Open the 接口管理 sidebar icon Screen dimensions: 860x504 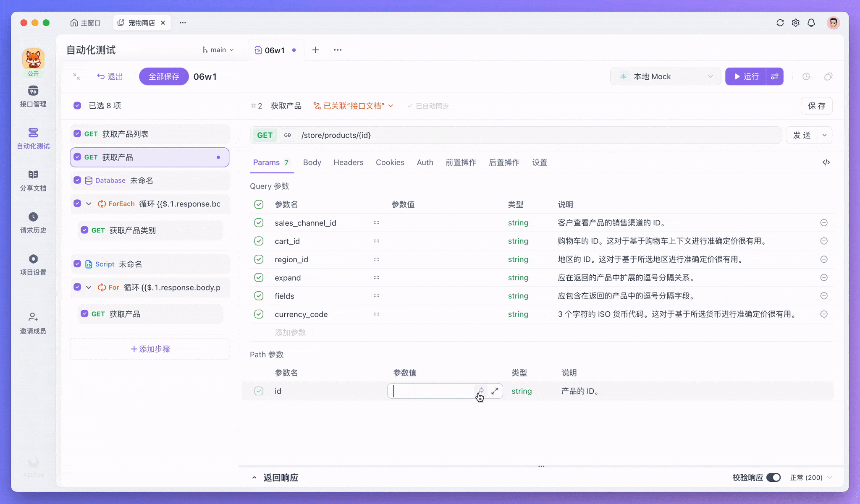click(x=33, y=91)
